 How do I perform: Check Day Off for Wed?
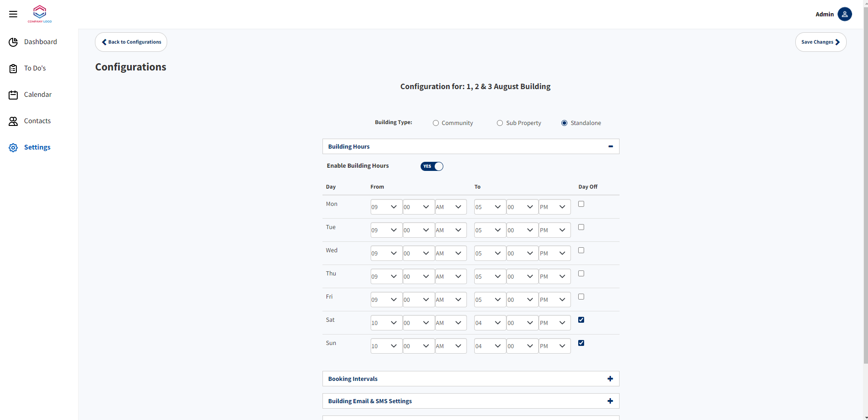(x=581, y=250)
